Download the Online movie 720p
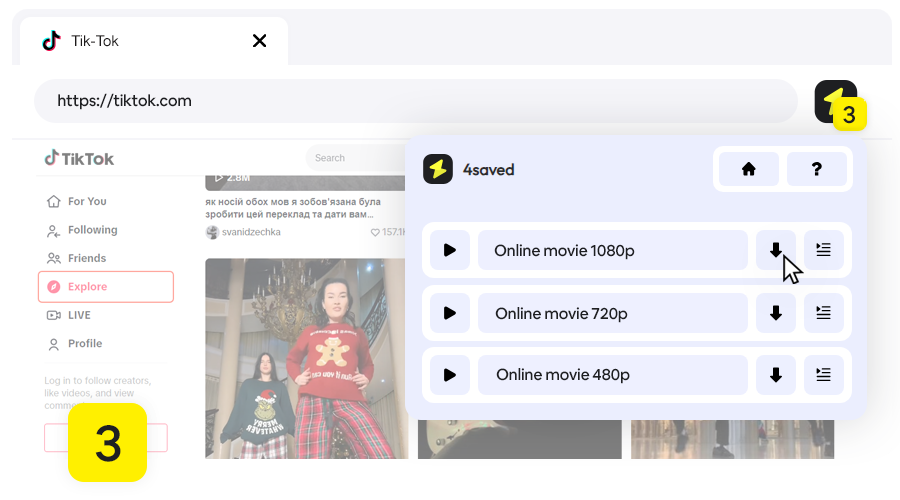Screen dimensions: 900x500 (x=776, y=313)
